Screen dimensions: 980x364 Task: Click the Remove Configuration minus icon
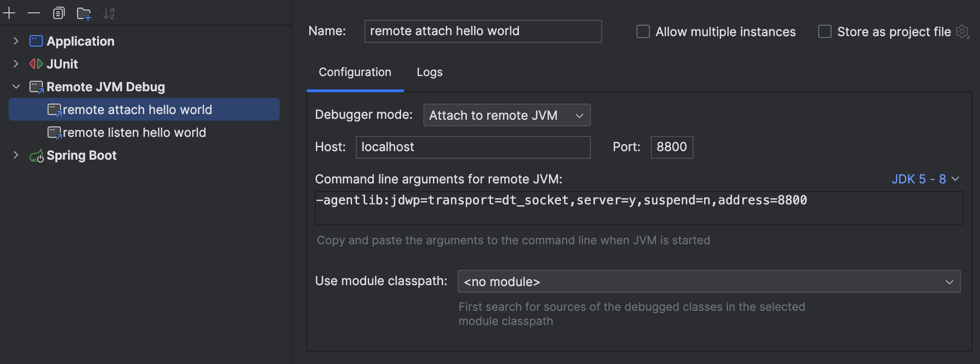(x=34, y=13)
